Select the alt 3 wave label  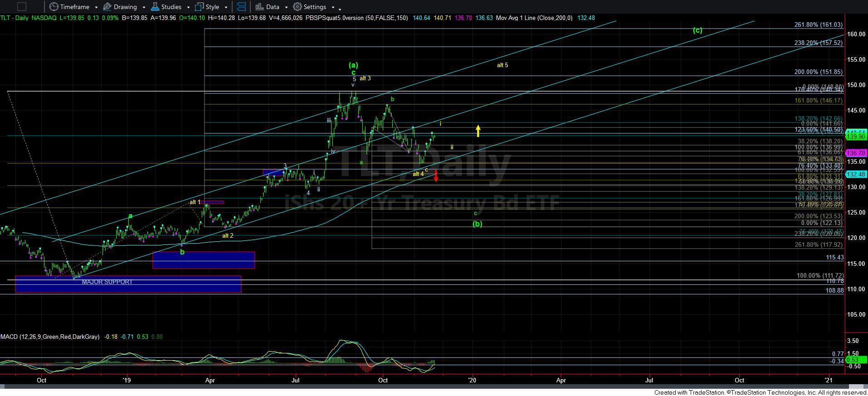(365, 78)
